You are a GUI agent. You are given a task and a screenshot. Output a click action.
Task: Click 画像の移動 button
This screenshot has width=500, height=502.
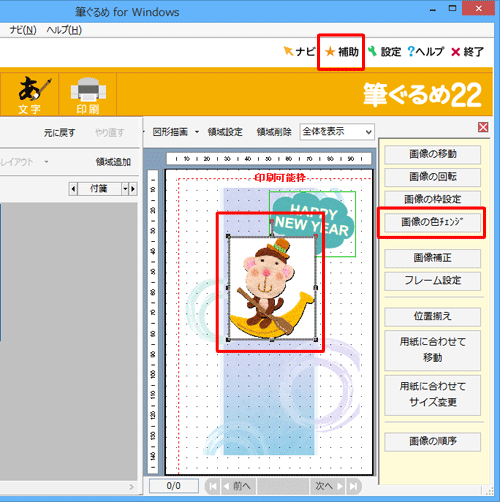point(433,154)
